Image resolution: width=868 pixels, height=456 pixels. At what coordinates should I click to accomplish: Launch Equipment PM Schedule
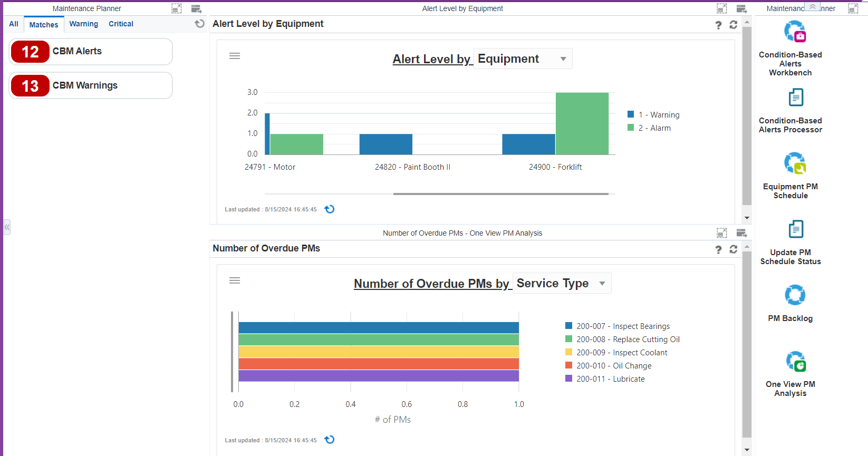794,164
